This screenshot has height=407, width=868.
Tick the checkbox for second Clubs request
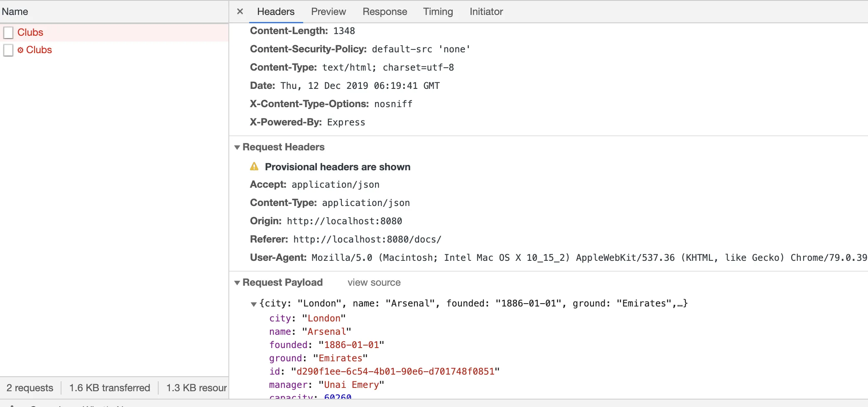[8, 50]
